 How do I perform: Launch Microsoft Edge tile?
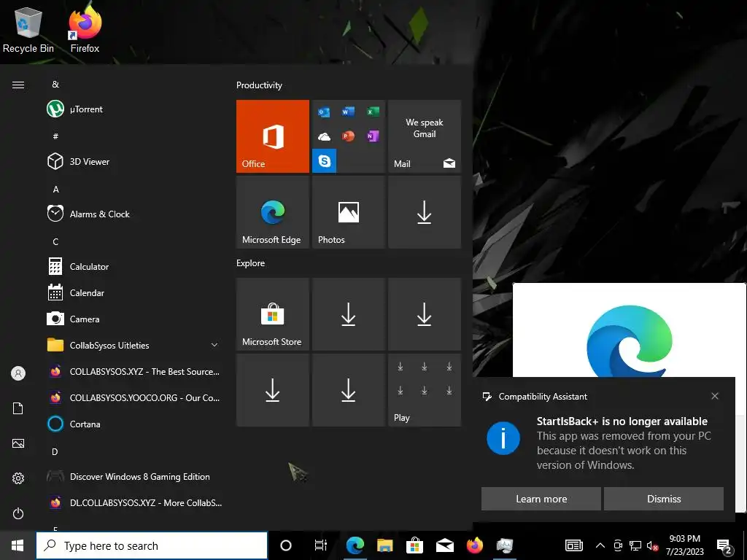click(273, 212)
